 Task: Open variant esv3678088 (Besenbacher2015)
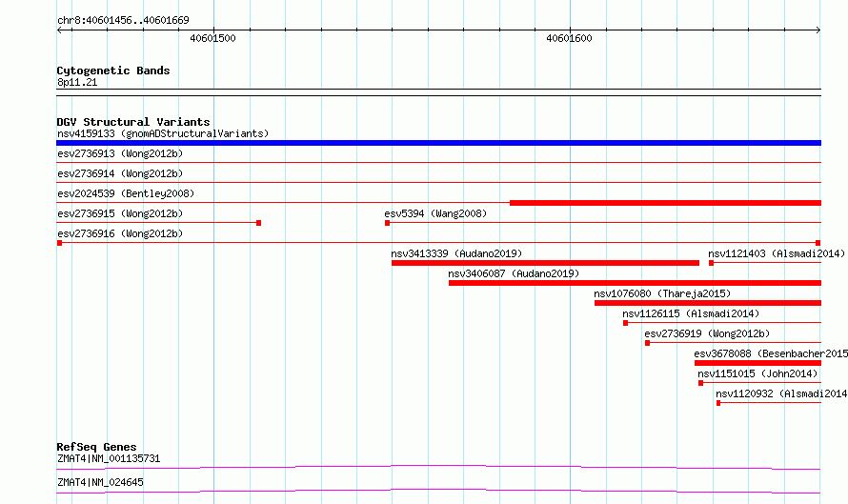pos(771,353)
